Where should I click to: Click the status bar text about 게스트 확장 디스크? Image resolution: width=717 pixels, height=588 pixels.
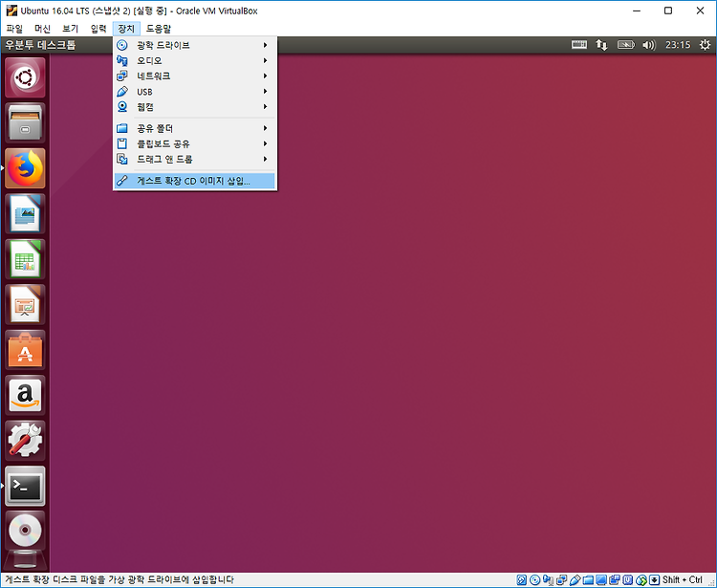click(x=119, y=579)
